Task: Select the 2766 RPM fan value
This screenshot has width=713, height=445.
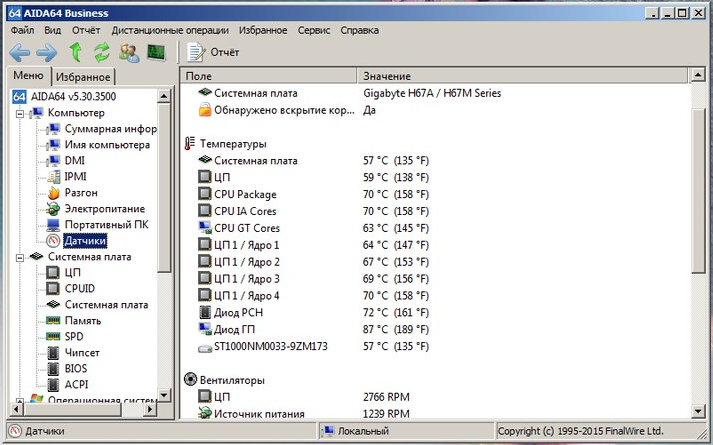Action: click(386, 397)
